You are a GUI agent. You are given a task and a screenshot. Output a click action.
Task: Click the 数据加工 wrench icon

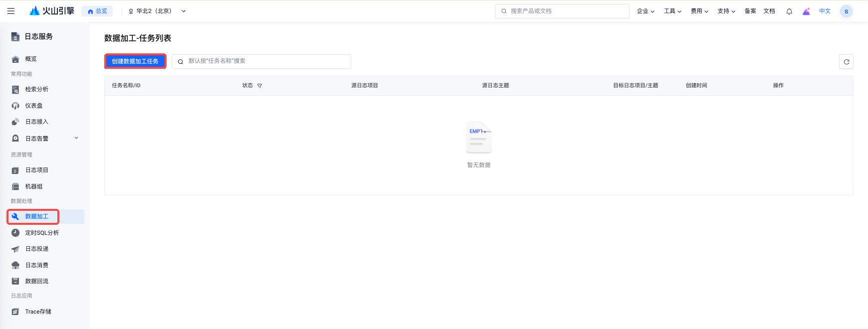(15, 216)
